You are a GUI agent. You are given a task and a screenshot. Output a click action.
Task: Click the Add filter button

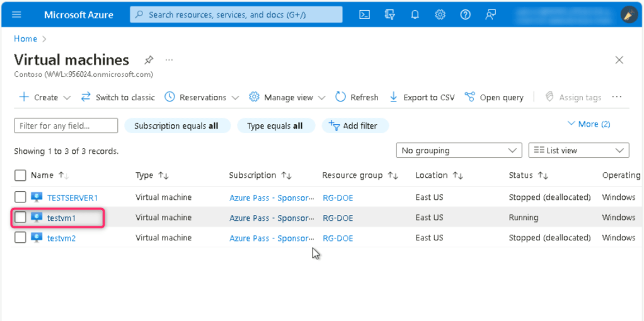pyautogui.click(x=355, y=125)
